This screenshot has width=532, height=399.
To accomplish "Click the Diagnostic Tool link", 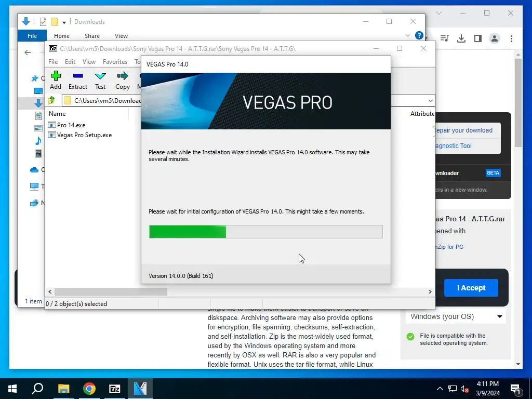I will click(453, 146).
